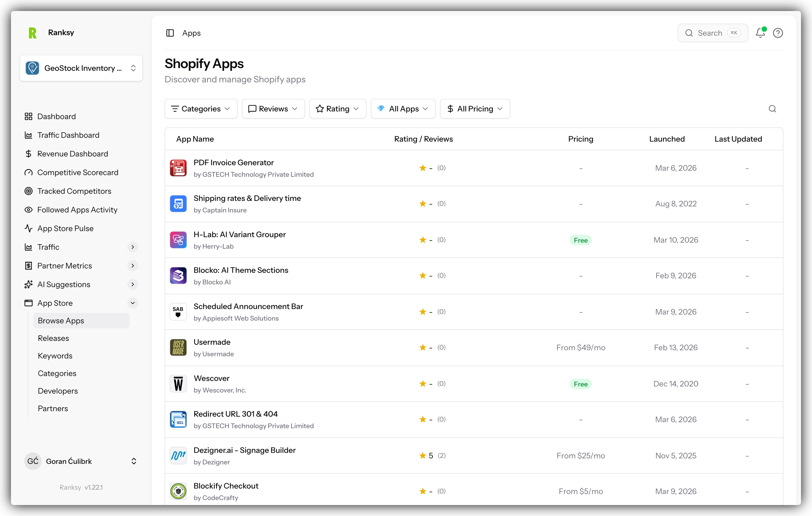Image resolution: width=812 pixels, height=516 pixels.
Task: Open Blockify Checkout app name link
Action: point(226,486)
